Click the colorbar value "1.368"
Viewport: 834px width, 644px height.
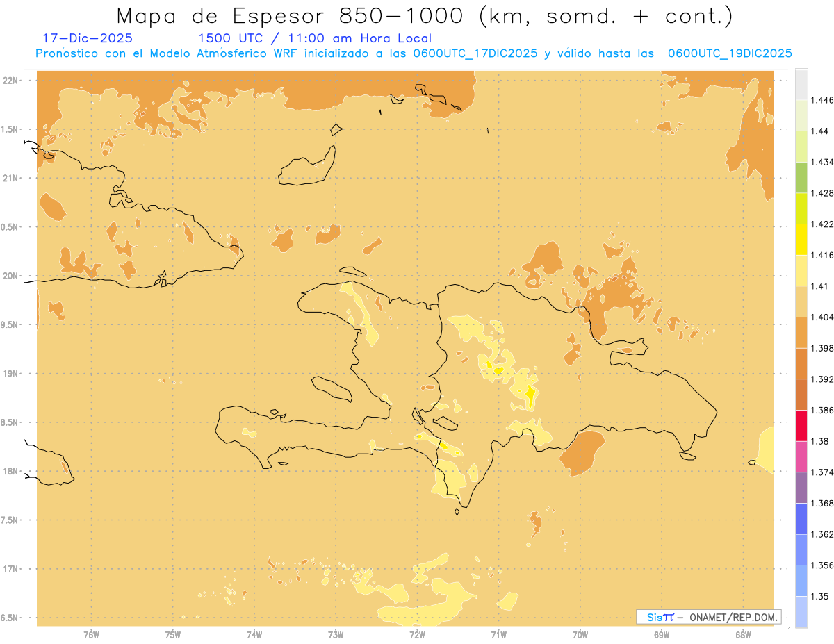click(x=824, y=504)
